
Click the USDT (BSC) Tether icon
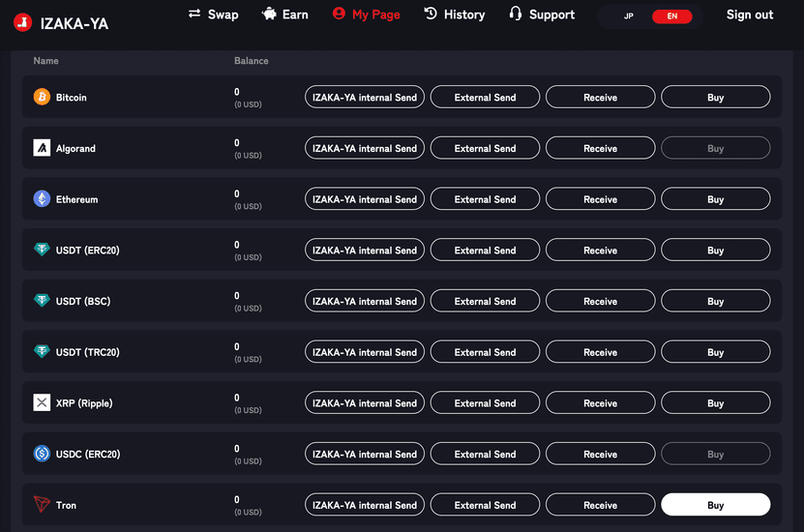[x=42, y=301]
